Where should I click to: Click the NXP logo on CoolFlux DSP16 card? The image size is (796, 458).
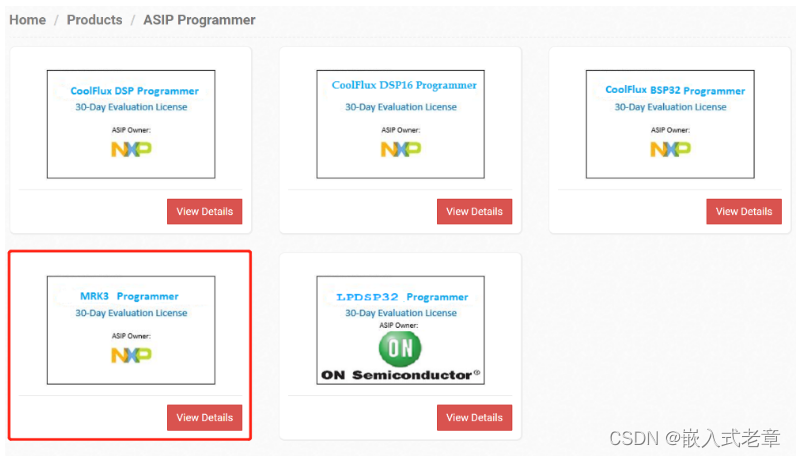(x=401, y=149)
